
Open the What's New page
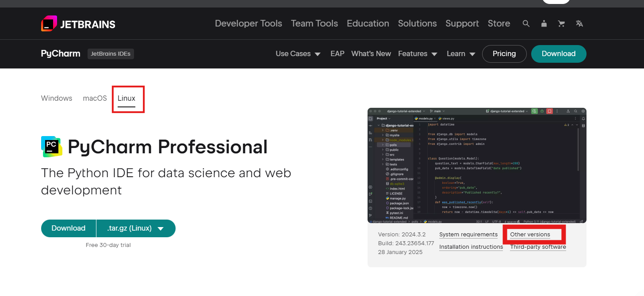click(x=371, y=54)
